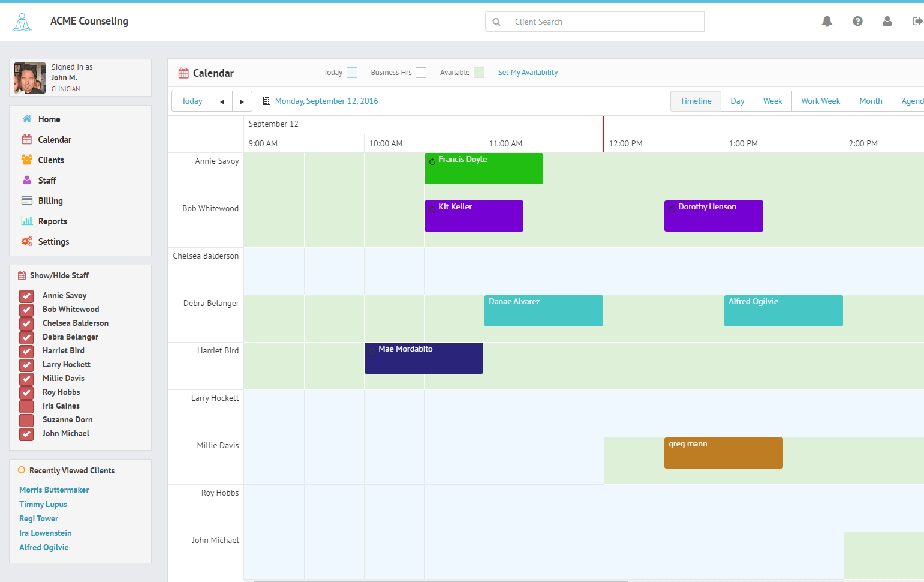The image size is (924, 582).
Task: Go to previous day arrow
Action: (x=222, y=101)
